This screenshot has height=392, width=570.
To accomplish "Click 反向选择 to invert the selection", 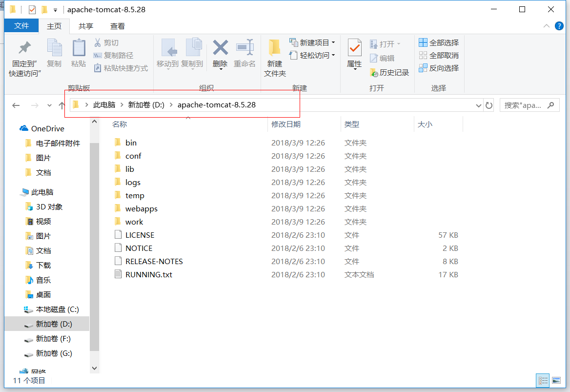I will click(x=438, y=68).
